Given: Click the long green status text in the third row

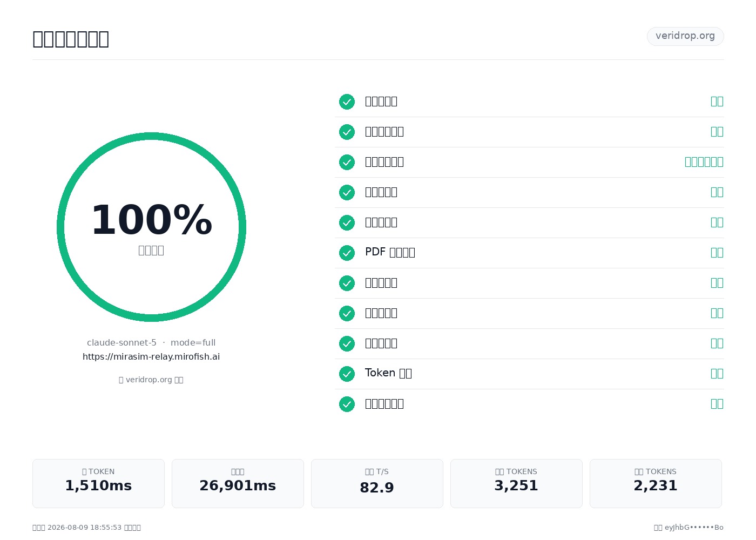Looking at the screenshot, I should pos(704,161).
